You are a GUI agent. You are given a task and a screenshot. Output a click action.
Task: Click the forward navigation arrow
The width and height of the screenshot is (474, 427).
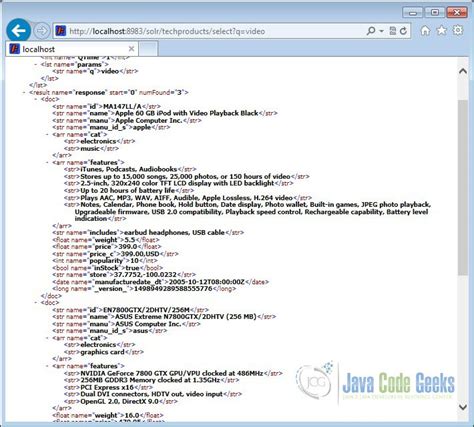tap(42, 31)
